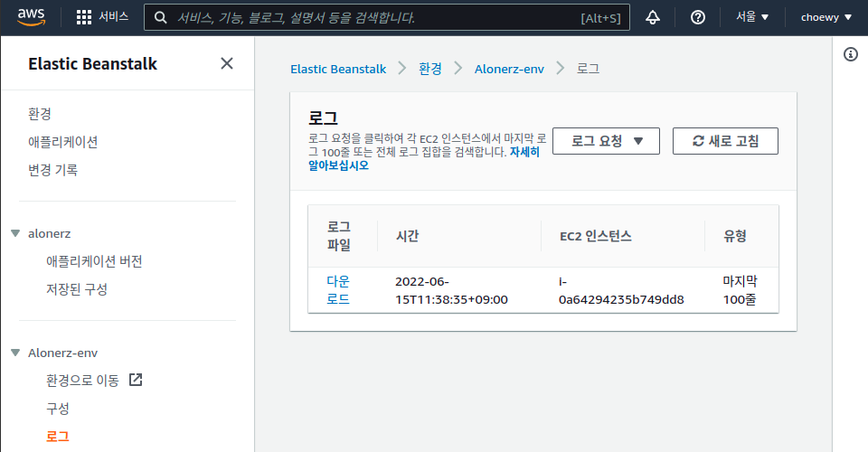868x452 pixels.
Task: Collapse the Alonerz-env tree section
Action: (15, 353)
